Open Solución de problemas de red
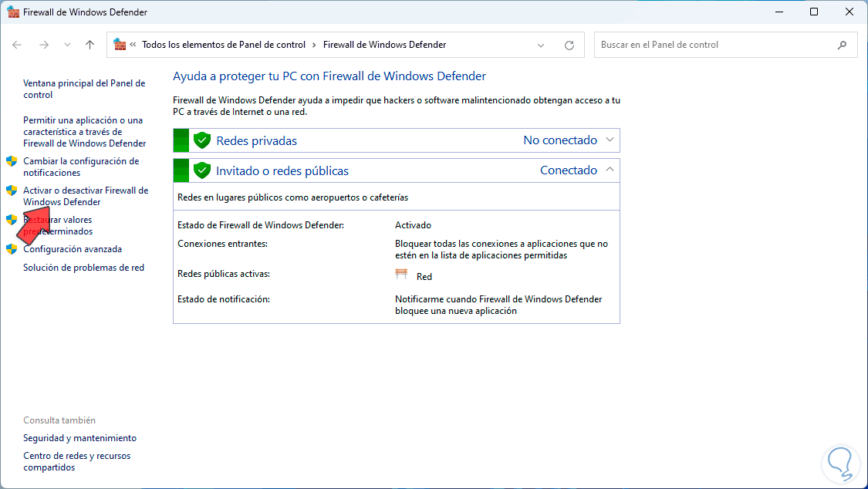 pyautogui.click(x=83, y=267)
